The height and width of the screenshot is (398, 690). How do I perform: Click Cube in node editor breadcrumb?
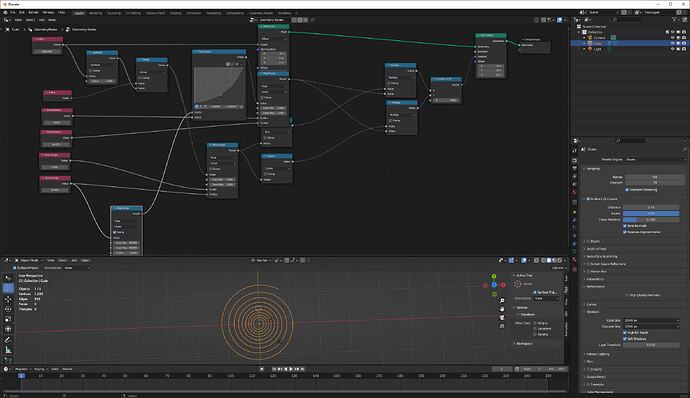coord(15,29)
